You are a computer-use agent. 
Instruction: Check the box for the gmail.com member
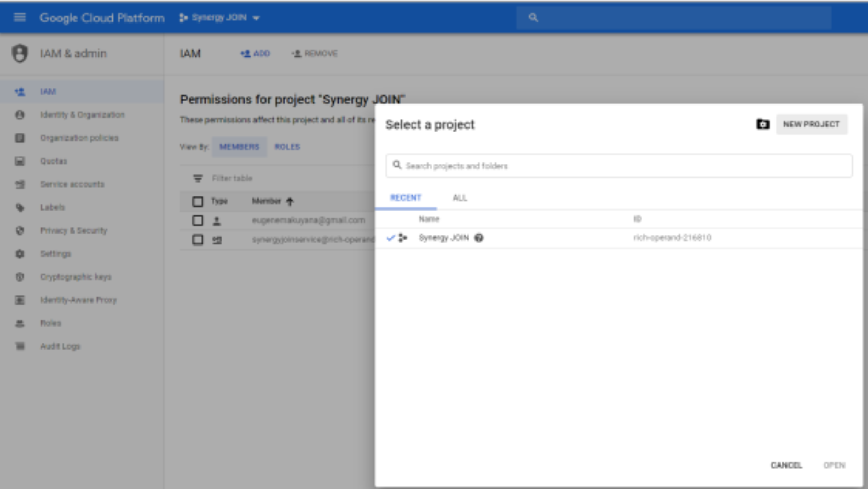point(198,220)
